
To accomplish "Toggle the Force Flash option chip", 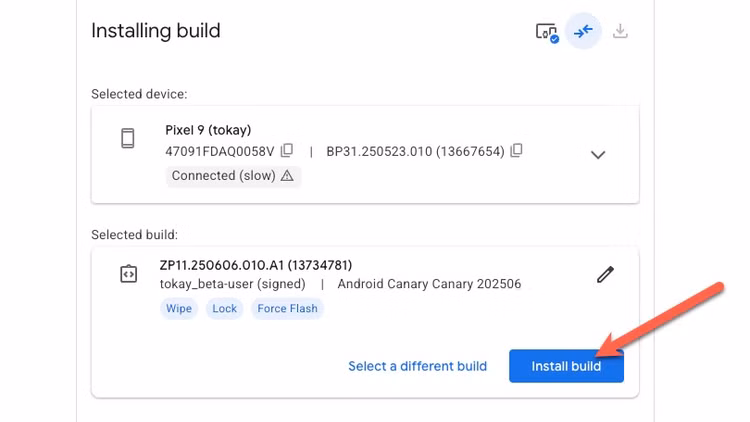I will 287,309.
